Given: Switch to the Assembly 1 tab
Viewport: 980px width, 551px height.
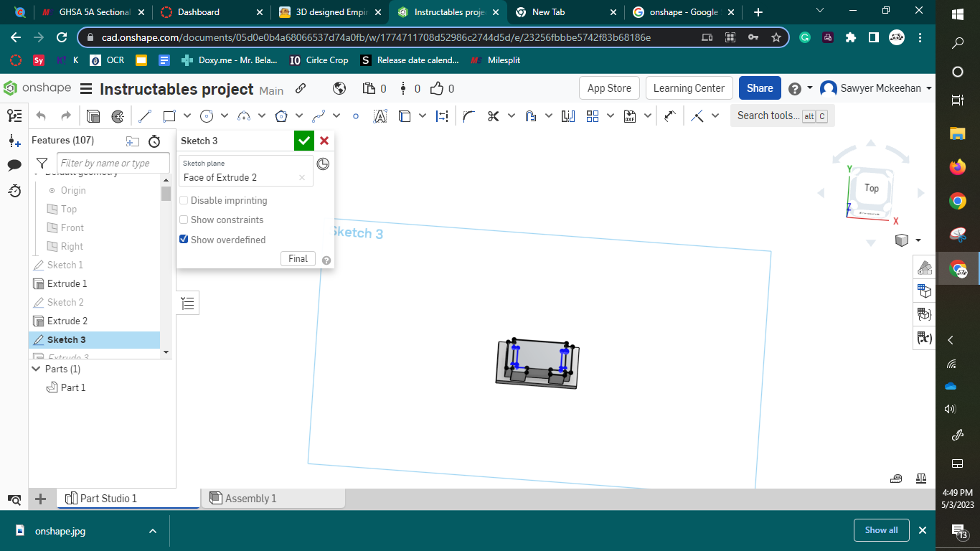Looking at the screenshot, I should [x=252, y=498].
